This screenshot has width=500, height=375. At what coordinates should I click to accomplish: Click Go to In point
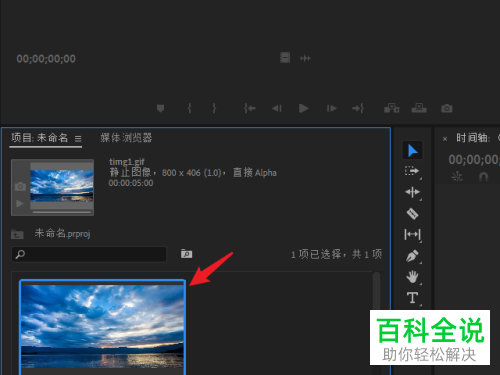coord(250,108)
